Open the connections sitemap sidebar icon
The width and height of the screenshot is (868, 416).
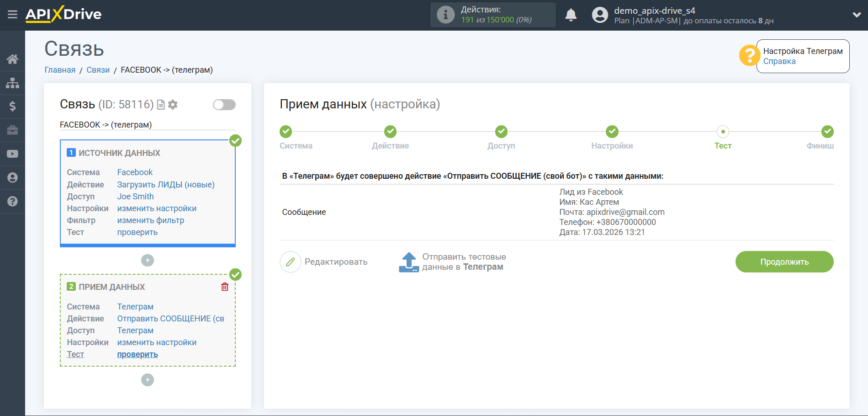tap(12, 83)
